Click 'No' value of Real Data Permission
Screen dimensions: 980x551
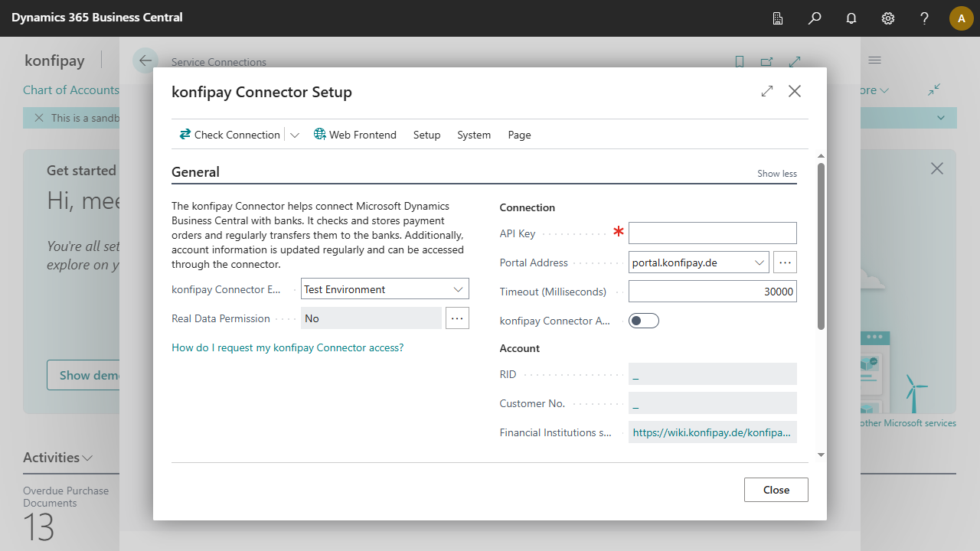click(x=371, y=318)
